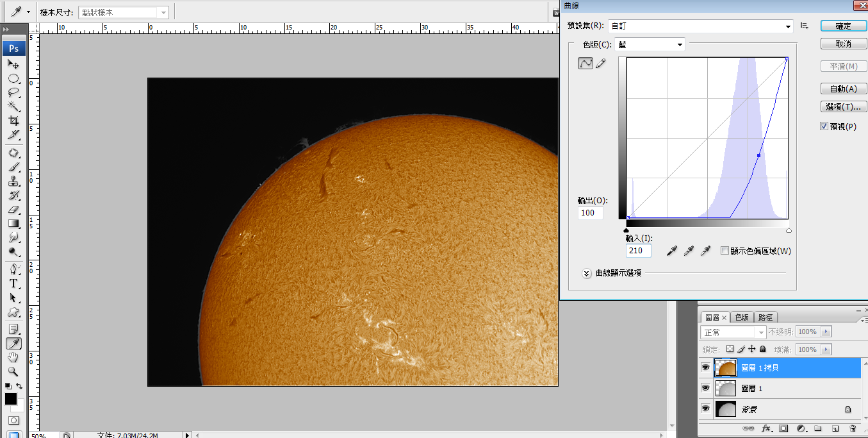Expand the 曲線顯示選項 section
This screenshot has height=438, width=868.
[x=586, y=273]
